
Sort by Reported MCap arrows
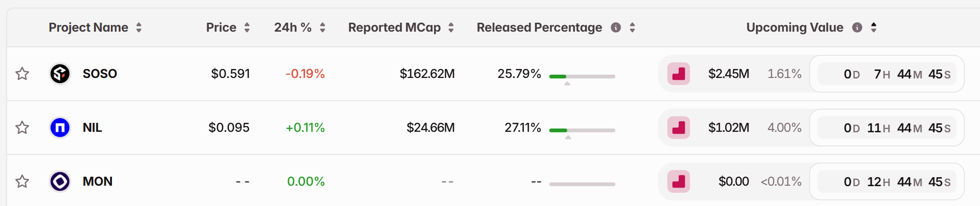[x=451, y=27]
